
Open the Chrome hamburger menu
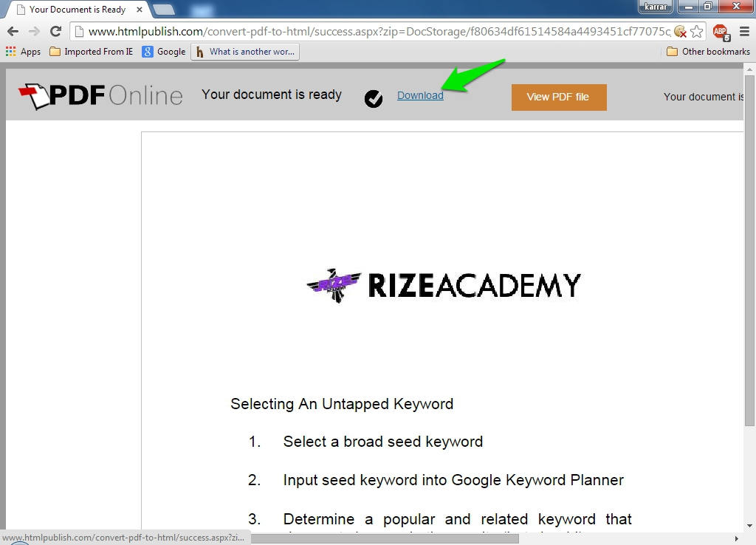(744, 31)
